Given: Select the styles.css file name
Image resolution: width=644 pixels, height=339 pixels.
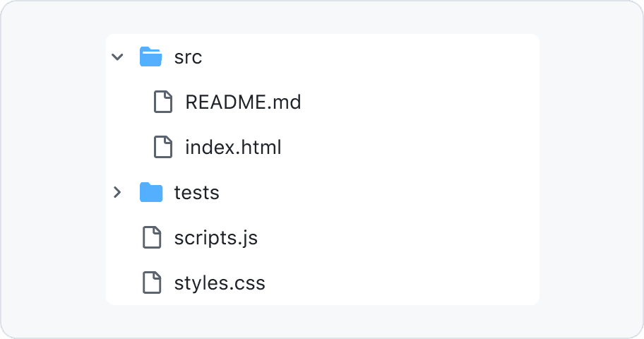Looking at the screenshot, I should point(220,283).
